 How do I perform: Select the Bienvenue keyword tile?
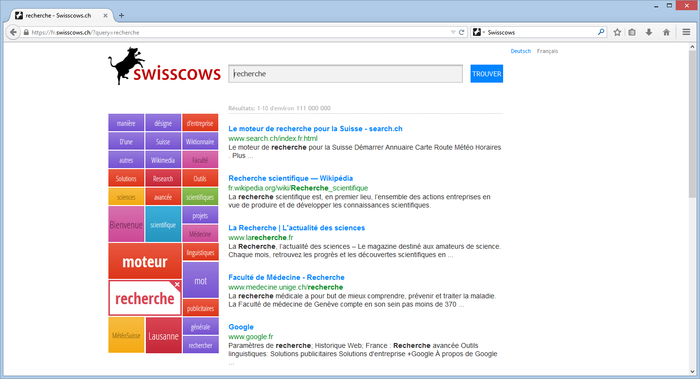126,224
